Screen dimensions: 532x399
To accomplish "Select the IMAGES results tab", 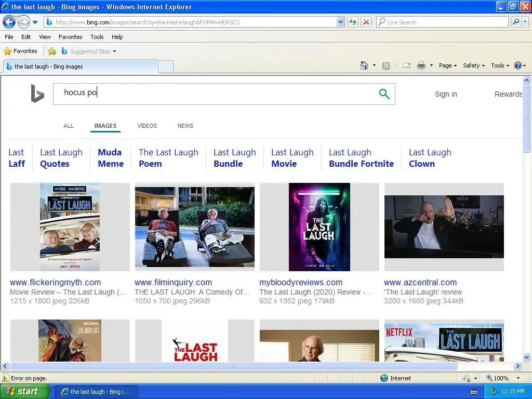I will click(105, 126).
